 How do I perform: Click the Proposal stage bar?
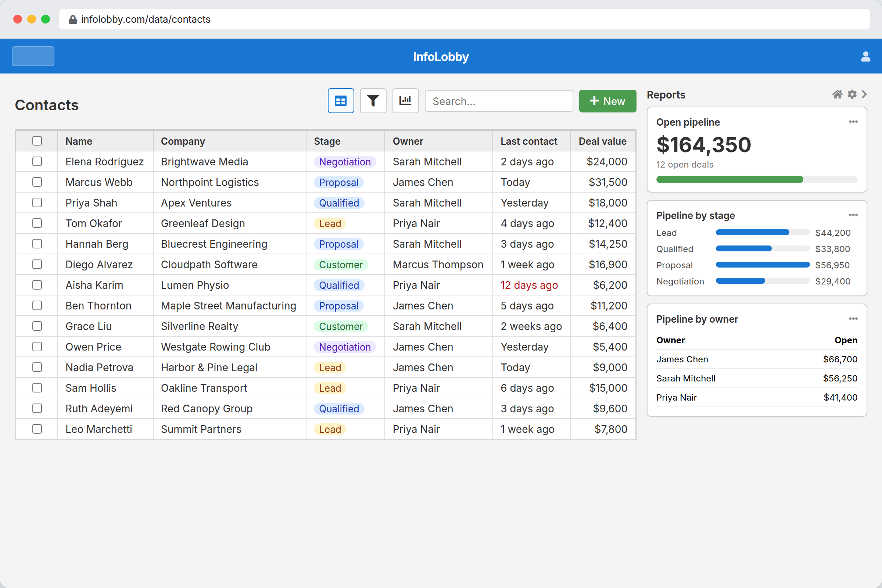click(763, 265)
